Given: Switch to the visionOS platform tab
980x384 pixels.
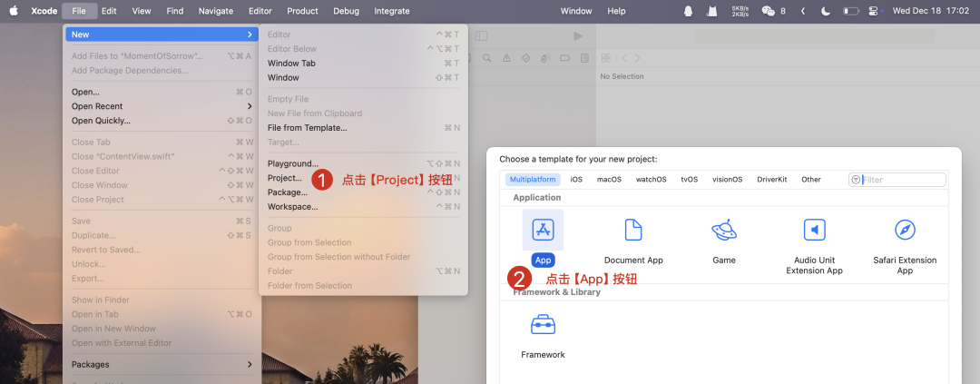Looking at the screenshot, I should pos(728,180).
